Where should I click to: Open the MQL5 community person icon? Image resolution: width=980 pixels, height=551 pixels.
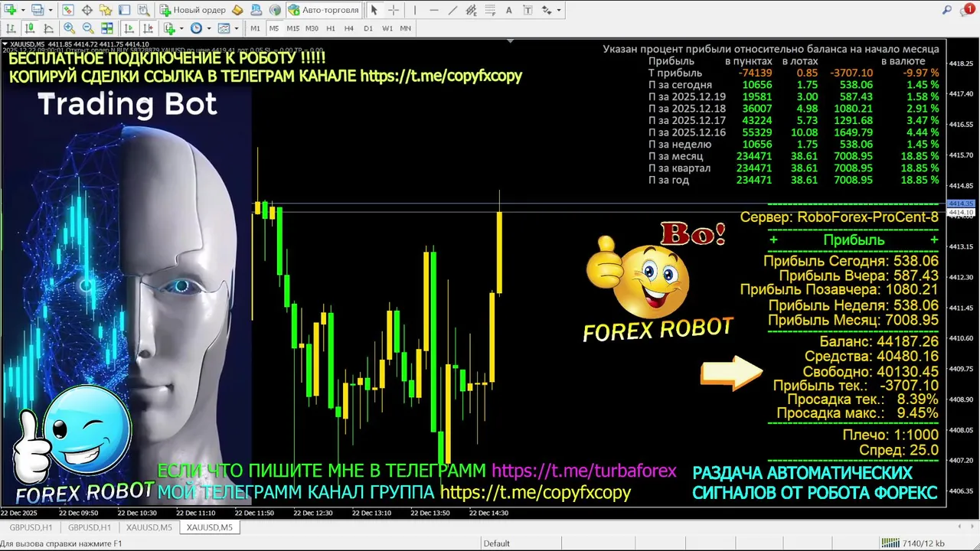(256, 10)
